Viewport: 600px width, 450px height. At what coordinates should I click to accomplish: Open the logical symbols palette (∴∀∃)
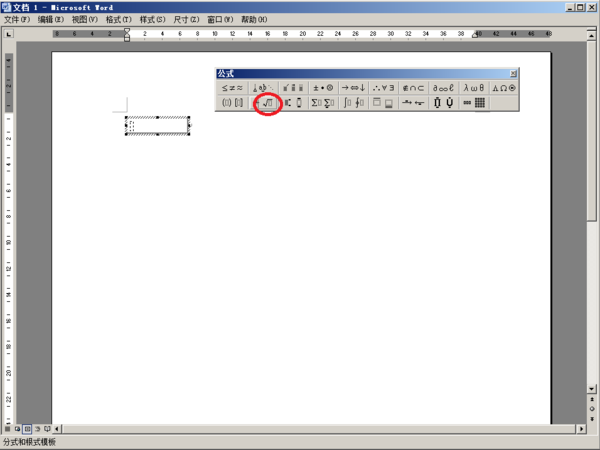point(383,88)
